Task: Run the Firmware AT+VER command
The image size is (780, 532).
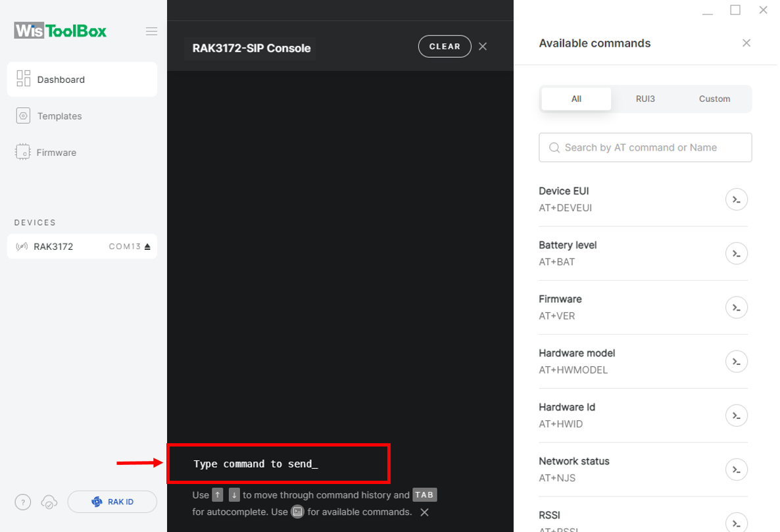Action: click(736, 308)
